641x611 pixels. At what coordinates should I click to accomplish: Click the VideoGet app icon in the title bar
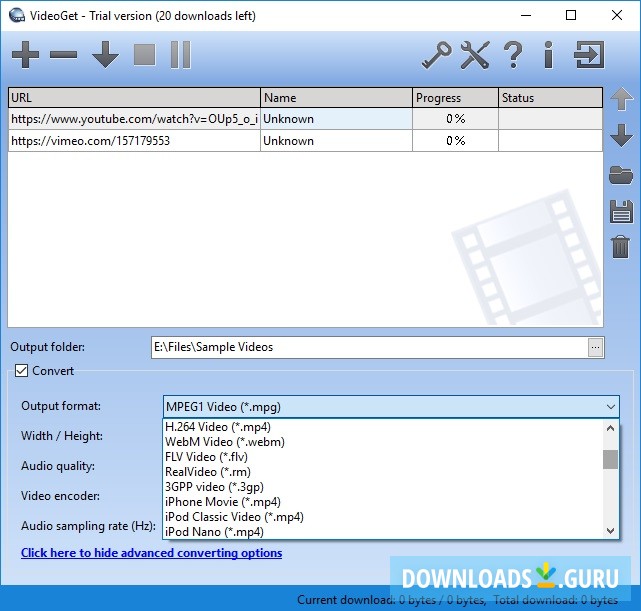click(17, 16)
